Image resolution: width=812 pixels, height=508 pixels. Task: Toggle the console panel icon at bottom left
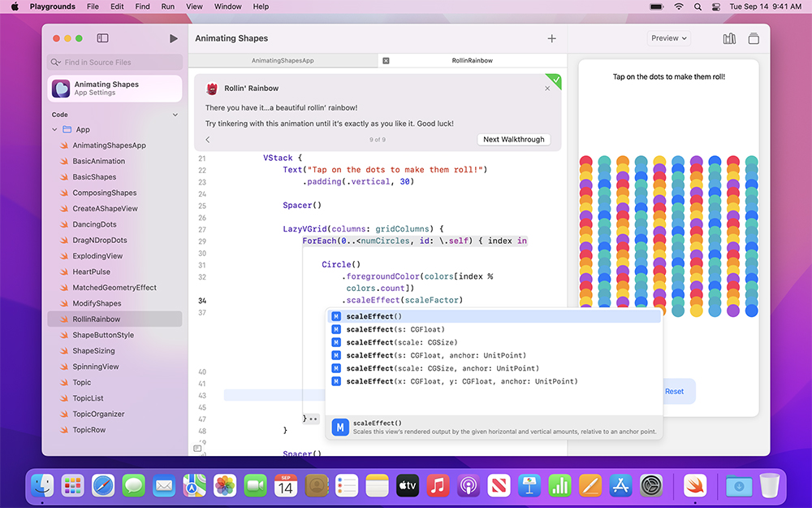(197, 448)
